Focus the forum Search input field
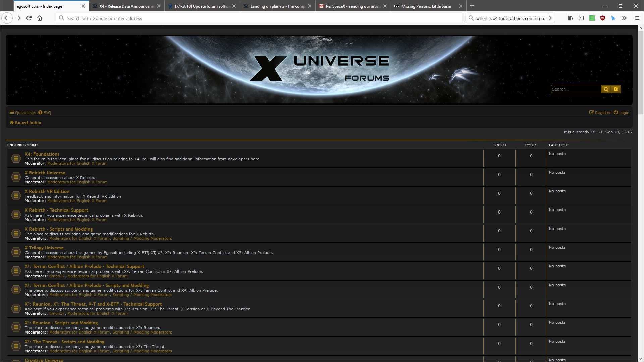Image resolution: width=644 pixels, height=362 pixels. [x=576, y=89]
